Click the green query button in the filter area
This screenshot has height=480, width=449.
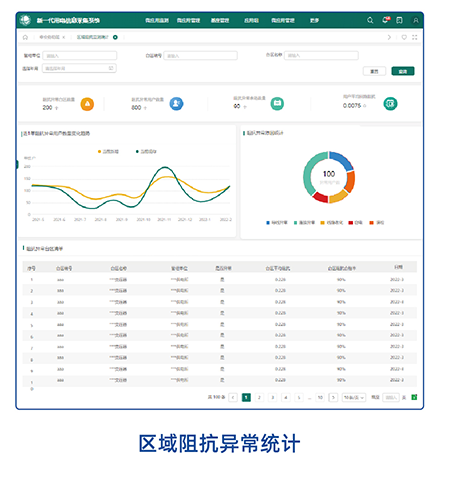403,71
